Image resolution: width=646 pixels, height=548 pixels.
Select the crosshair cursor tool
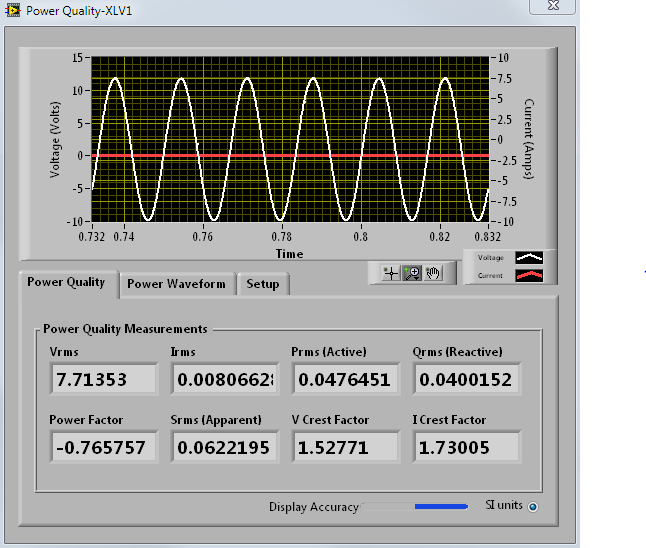click(391, 273)
